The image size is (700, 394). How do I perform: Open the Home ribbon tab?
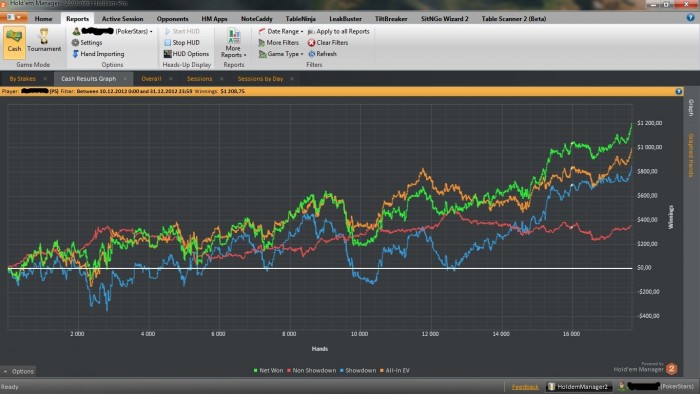pyautogui.click(x=43, y=19)
